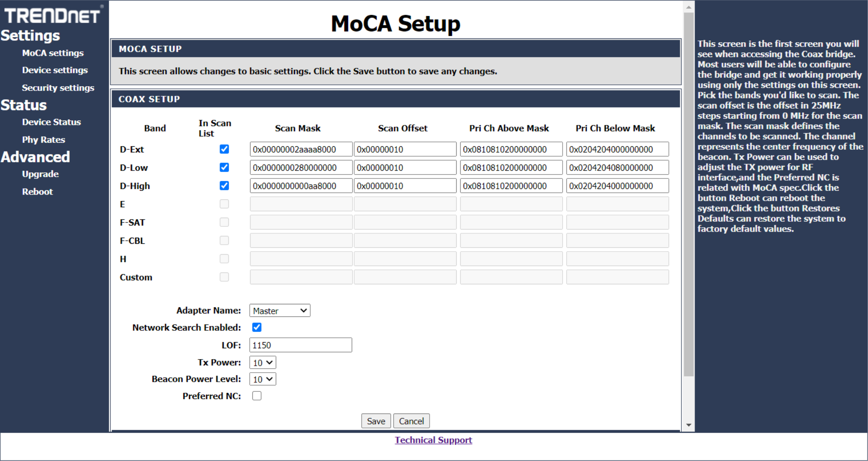Screen dimensions: 868x461
Task: Click D-Ext Scan Offset field
Action: pos(405,149)
